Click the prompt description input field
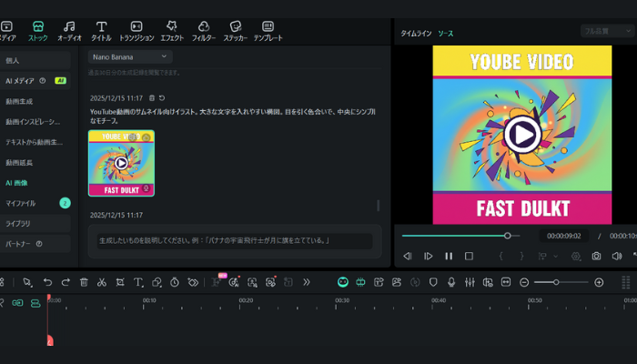Image resolution: width=637 pixels, height=364 pixels. coord(235,241)
